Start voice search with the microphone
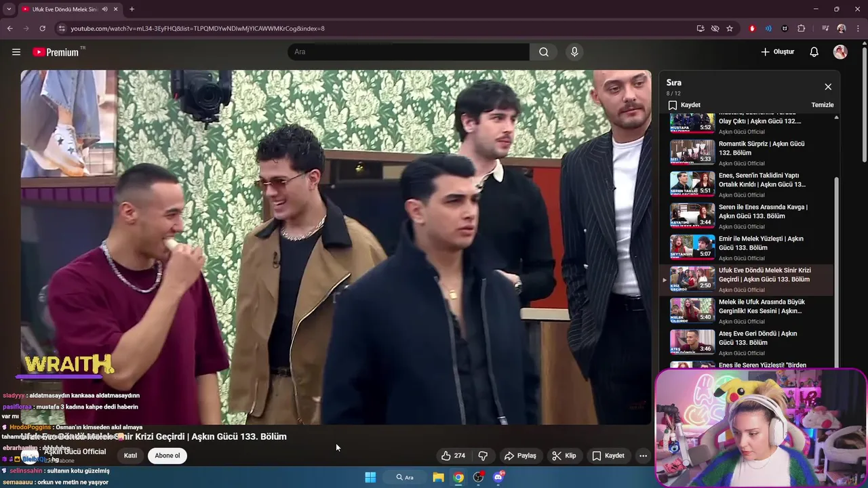 click(574, 52)
